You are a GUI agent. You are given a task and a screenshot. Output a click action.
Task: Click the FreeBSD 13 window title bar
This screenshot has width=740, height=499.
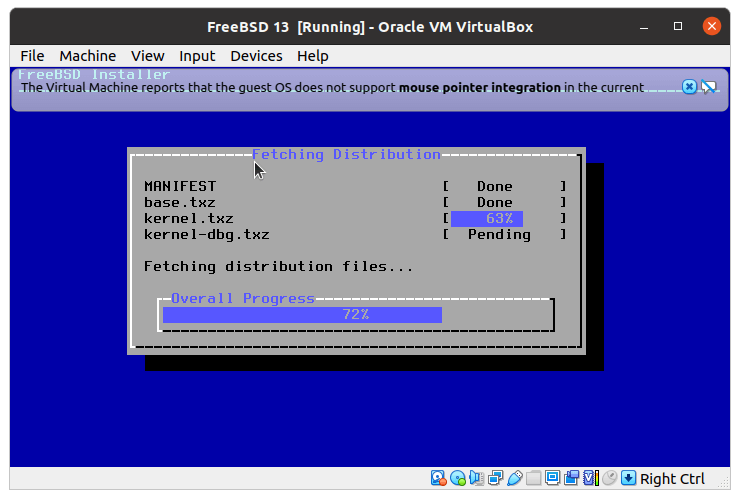pyautogui.click(x=370, y=27)
